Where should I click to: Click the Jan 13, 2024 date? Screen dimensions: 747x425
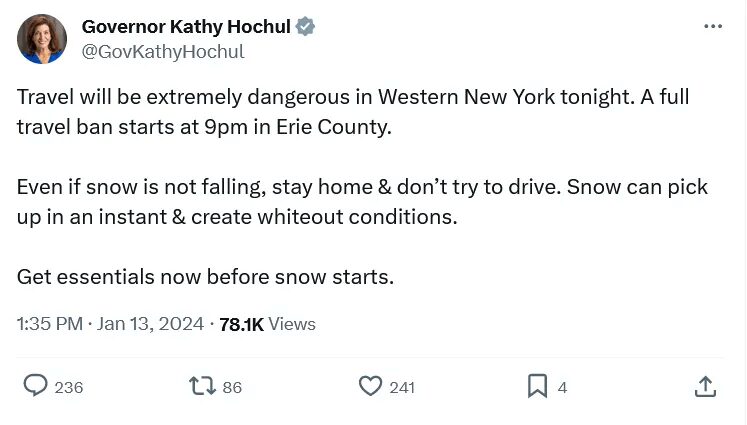click(150, 324)
